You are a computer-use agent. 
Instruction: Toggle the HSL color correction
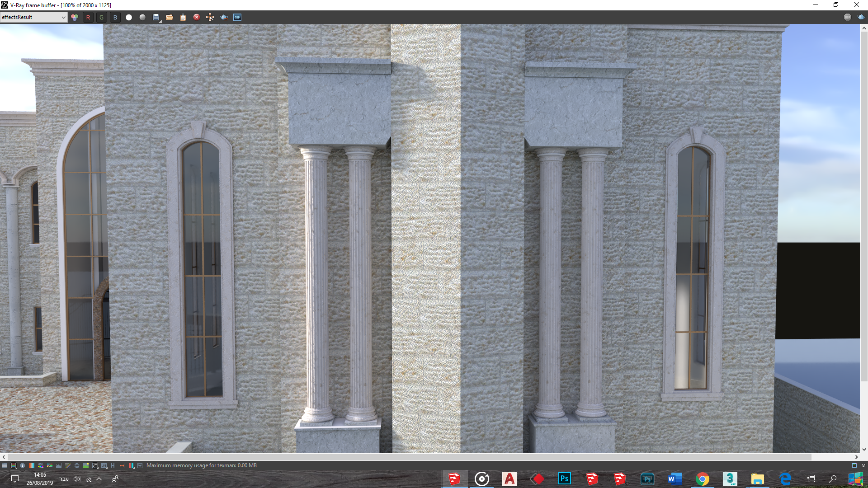(x=41, y=465)
